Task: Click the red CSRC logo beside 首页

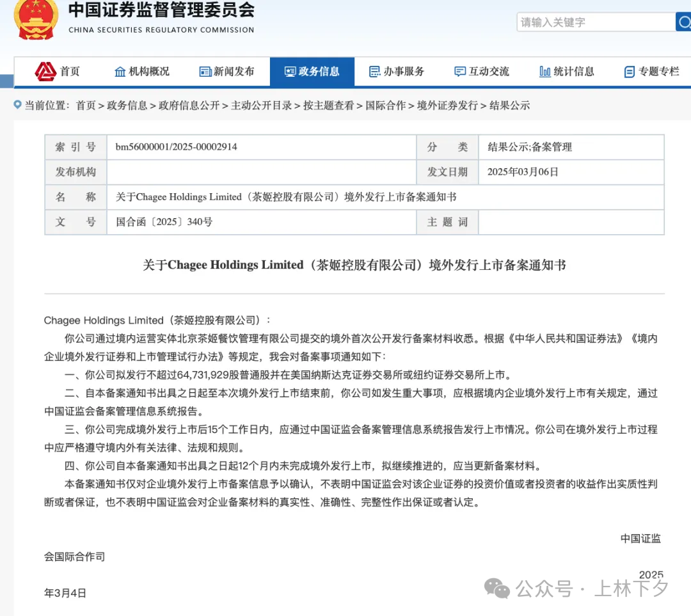Action: (x=45, y=72)
